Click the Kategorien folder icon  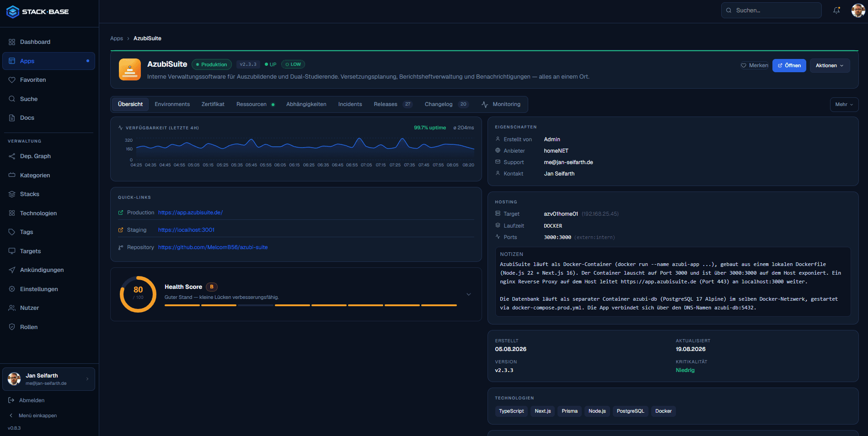pos(12,175)
